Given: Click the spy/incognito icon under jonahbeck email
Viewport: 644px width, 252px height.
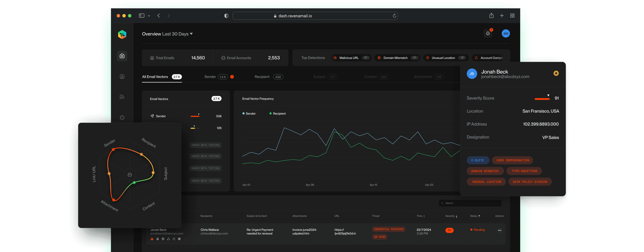Looking at the screenshot, I should tap(157, 239).
